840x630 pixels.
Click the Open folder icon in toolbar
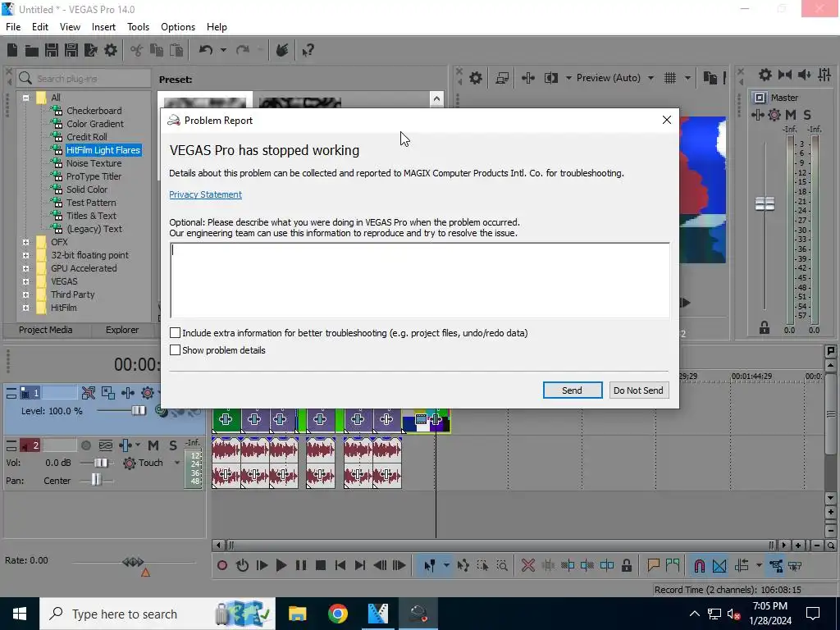click(x=32, y=50)
